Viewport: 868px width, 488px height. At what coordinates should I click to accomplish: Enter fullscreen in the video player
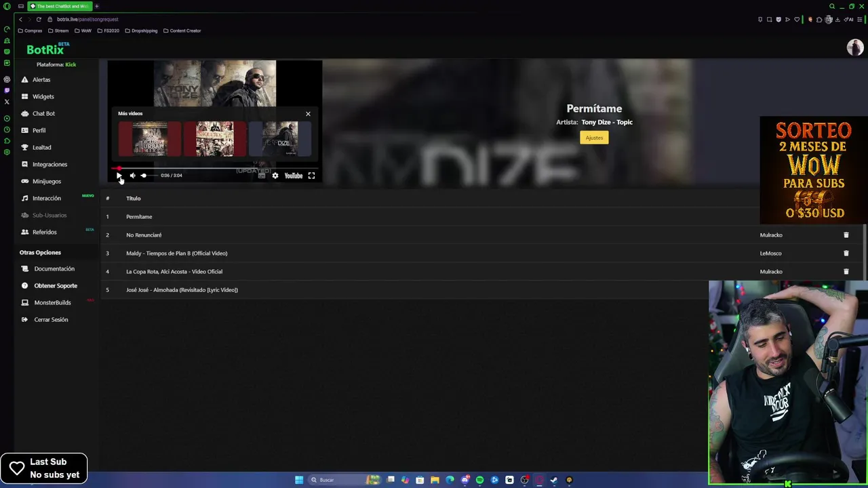click(311, 176)
